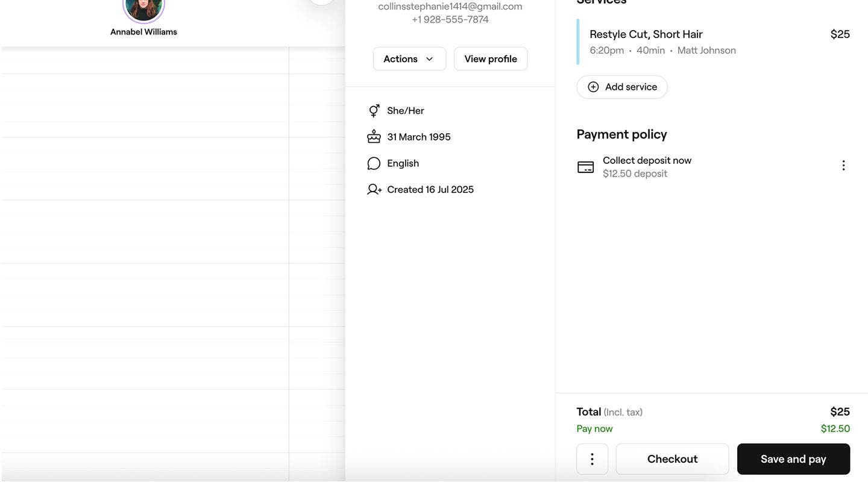Image resolution: width=868 pixels, height=482 pixels.
Task: Click the language speech bubble icon
Action: (374, 163)
